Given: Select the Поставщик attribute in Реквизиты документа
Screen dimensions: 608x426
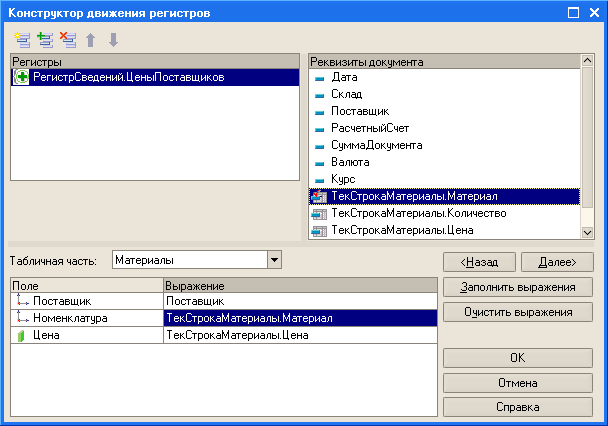Looking at the screenshot, I should coord(444,111).
